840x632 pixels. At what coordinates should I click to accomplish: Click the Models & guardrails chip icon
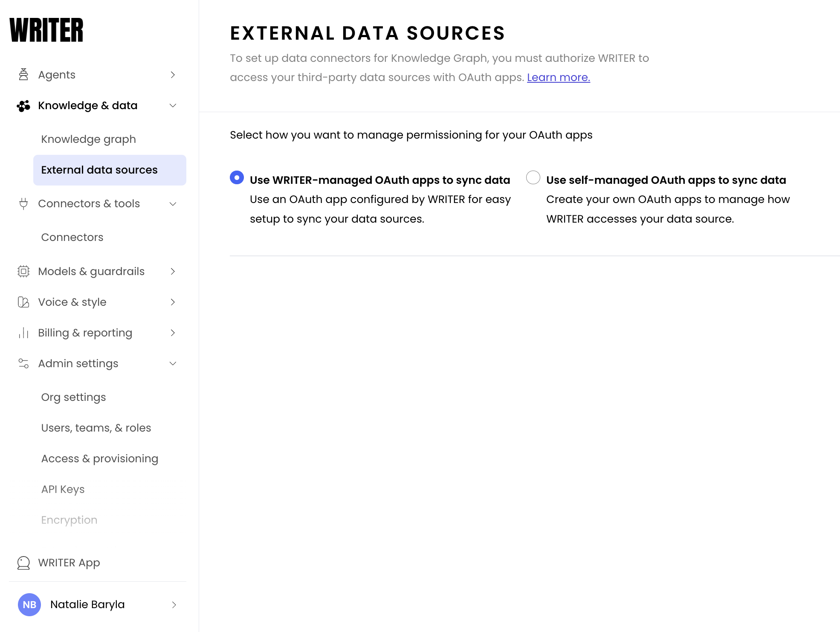23,271
